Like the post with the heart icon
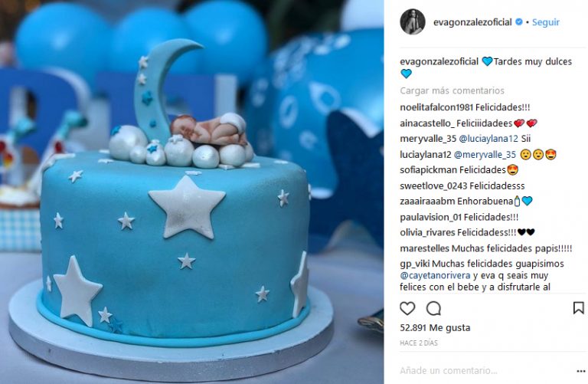Image resolution: width=588 pixels, height=384 pixels. [x=407, y=309]
